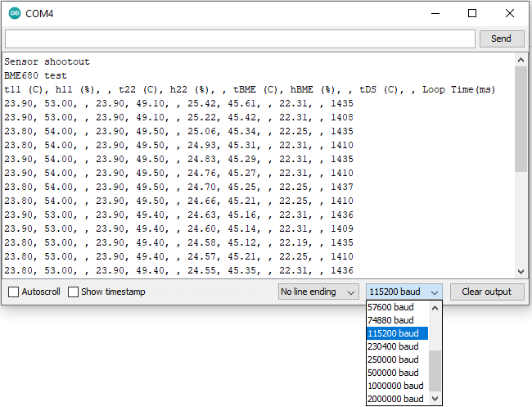
Task: Select 57600 baud from the list
Action: [x=397, y=307]
